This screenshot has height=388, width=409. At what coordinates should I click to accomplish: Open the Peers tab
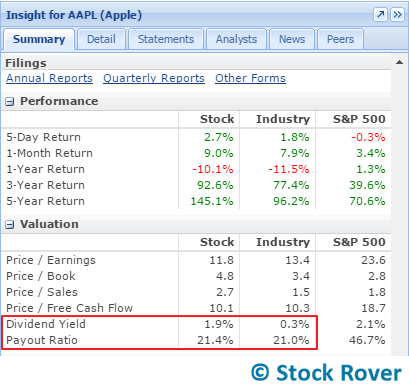click(x=340, y=39)
